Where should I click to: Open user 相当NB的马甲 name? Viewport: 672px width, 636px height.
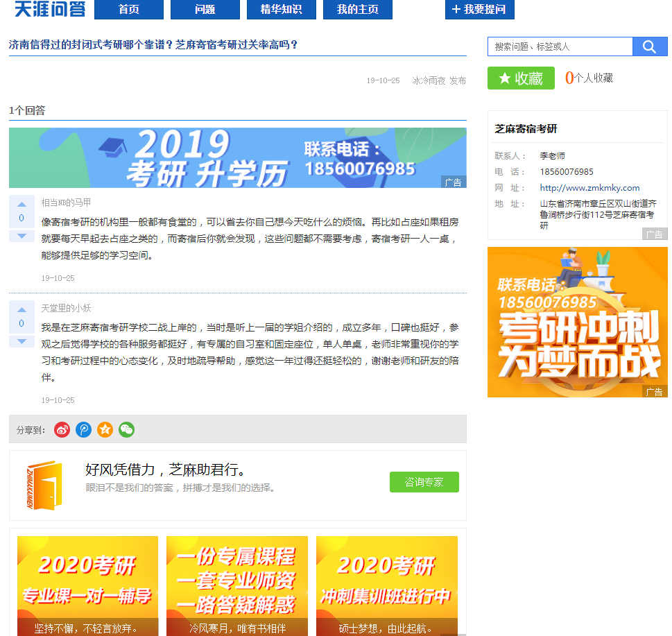click(66, 203)
